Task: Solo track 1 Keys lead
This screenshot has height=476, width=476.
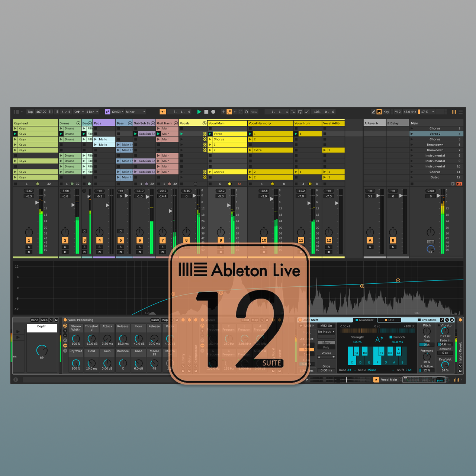Action: pos(29,247)
